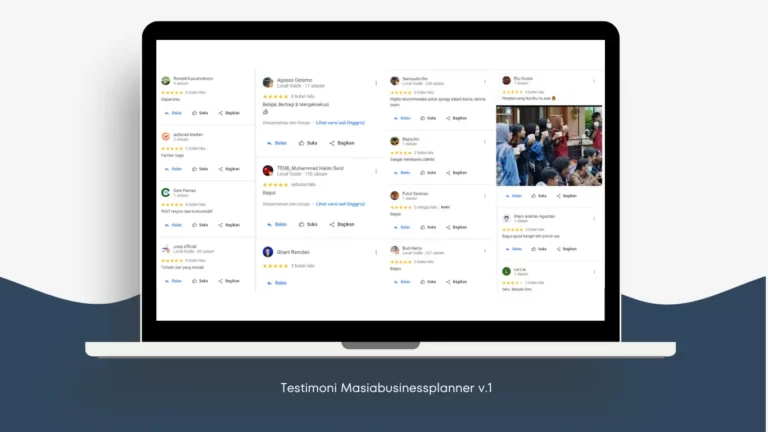
Task: Click Balas on Agoess Oetomo's review
Action: 277,144
